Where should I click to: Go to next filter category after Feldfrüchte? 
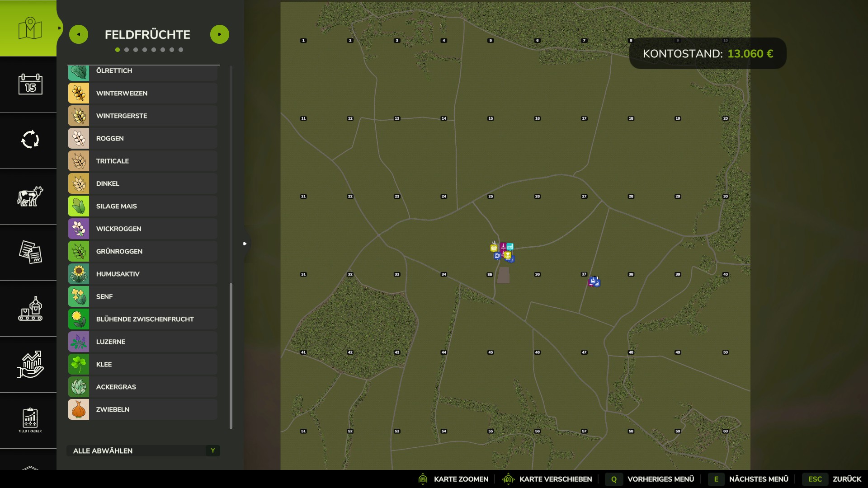[220, 34]
